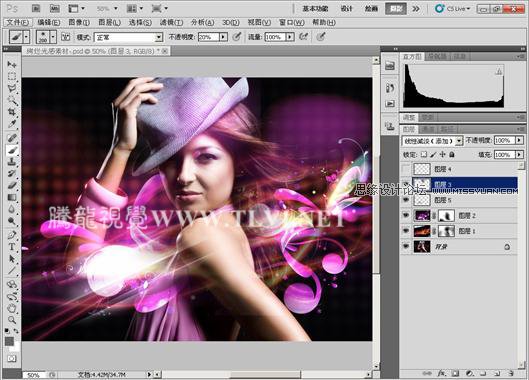Select the Dodge tool
The height and width of the screenshot is (380, 529).
tap(12, 221)
